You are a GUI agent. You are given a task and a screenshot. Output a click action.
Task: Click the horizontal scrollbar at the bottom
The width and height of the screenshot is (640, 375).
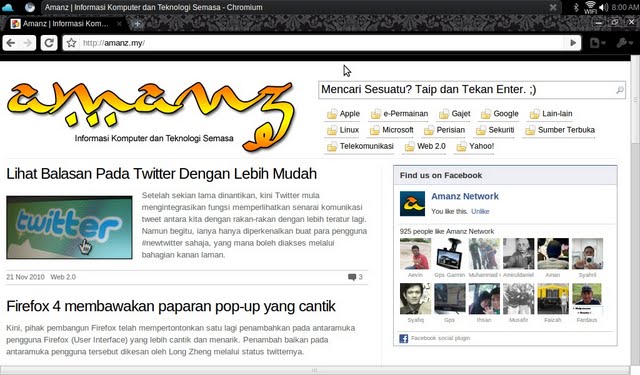pos(315,370)
